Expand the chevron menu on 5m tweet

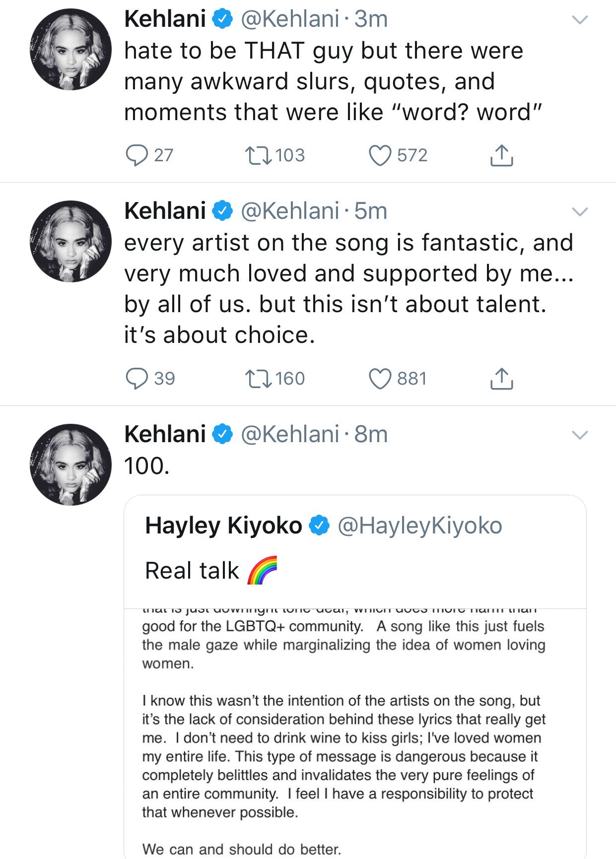(580, 212)
